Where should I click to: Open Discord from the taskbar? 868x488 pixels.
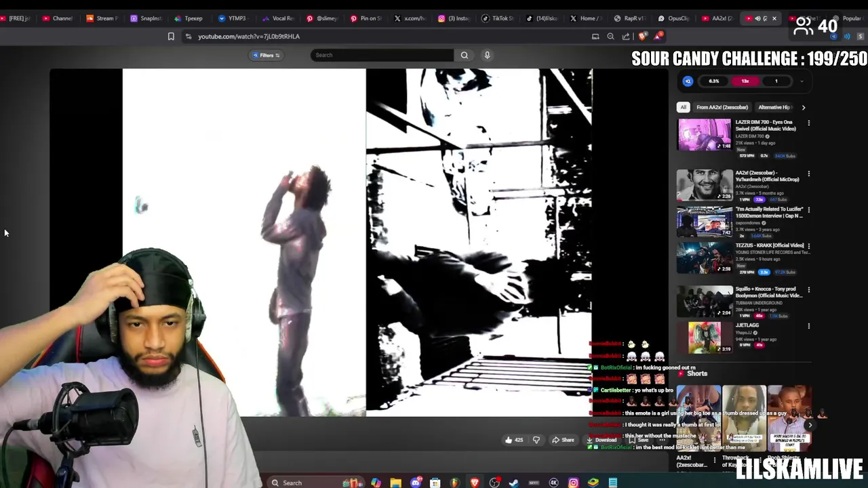[x=415, y=483]
